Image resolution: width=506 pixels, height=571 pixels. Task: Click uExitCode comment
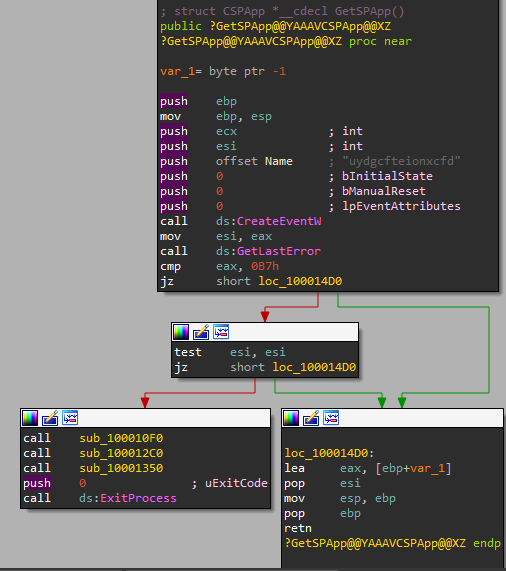click(x=236, y=483)
